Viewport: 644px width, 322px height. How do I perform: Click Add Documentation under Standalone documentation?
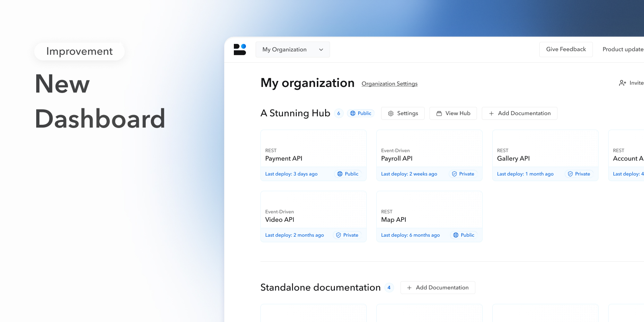pos(438,287)
